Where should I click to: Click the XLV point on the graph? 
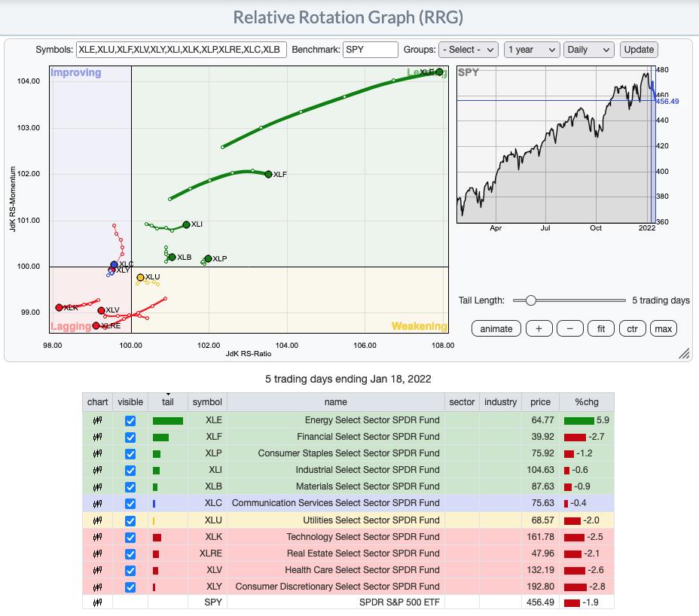coord(101,310)
